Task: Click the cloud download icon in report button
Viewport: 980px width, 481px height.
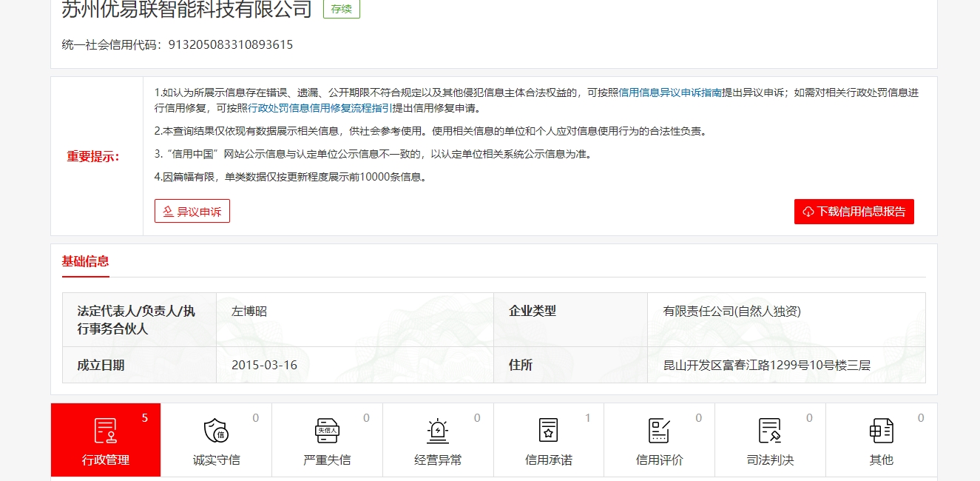Action: point(808,212)
